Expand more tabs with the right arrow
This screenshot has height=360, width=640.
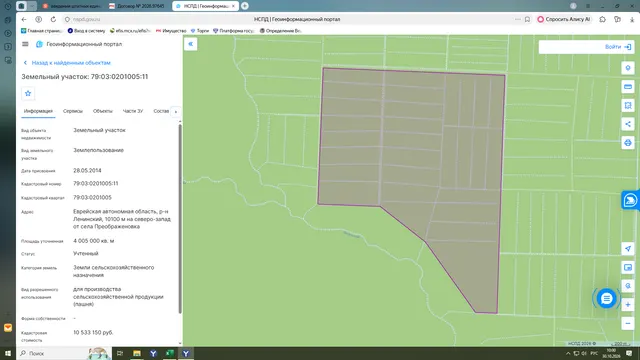pyautogui.click(x=176, y=111)
